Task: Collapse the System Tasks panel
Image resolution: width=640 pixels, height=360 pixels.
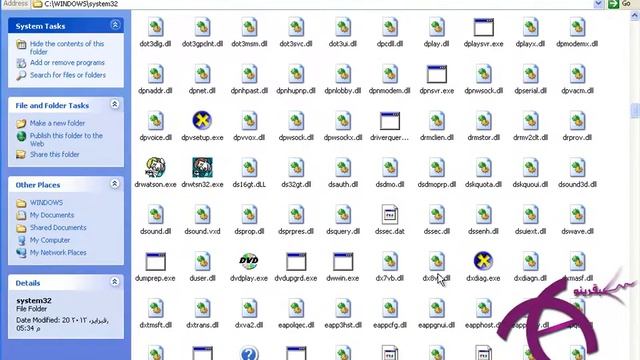Action: coord(115,25)
